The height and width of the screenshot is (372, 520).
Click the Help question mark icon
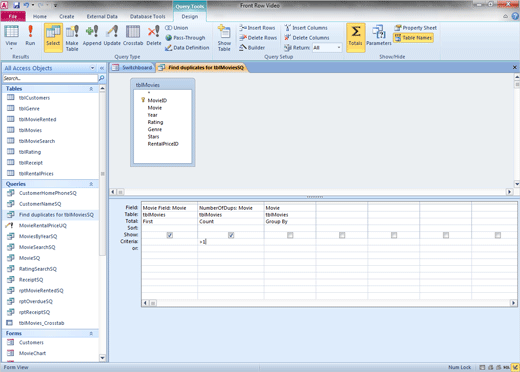coord(515,16)
